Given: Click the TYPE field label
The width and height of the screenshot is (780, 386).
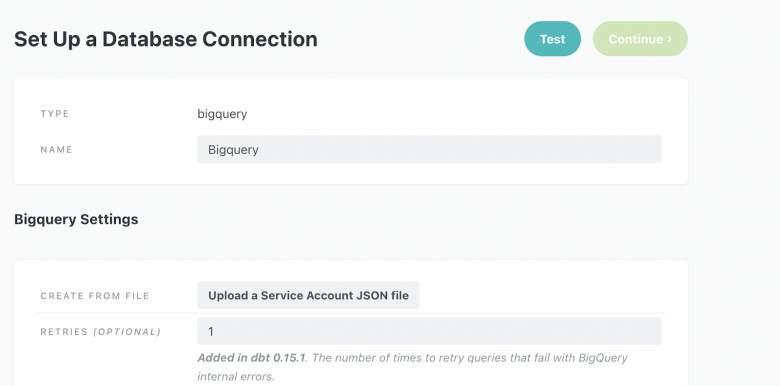Looking at the screenshot, I should [55, 114].
